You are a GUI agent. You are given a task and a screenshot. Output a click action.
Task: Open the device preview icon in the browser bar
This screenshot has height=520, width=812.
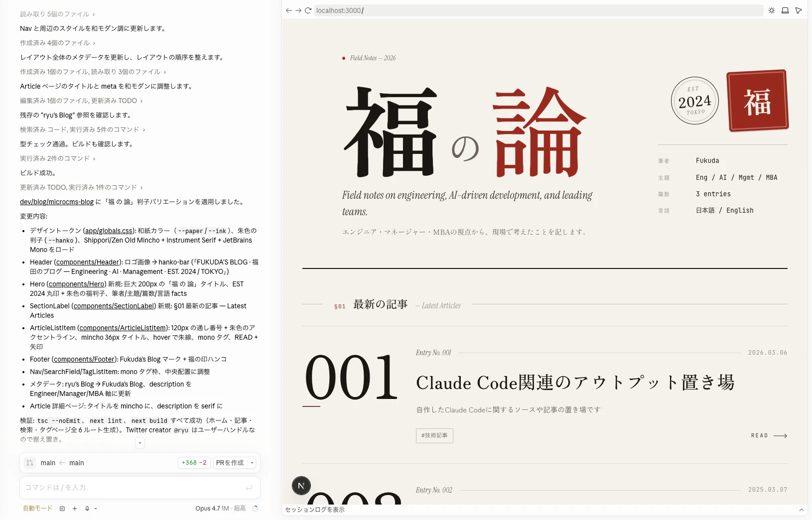(785, 10)
